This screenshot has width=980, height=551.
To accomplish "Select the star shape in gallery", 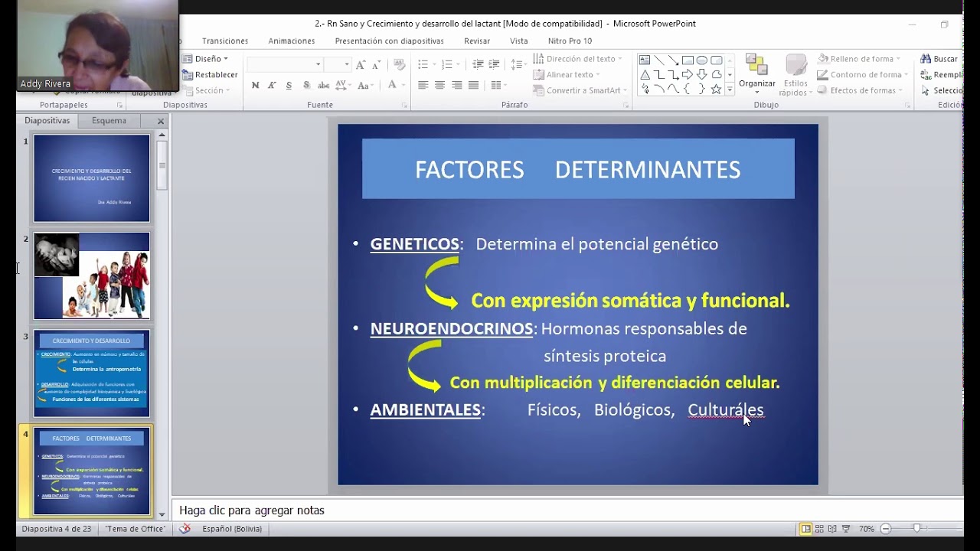I will pos(716,90).
